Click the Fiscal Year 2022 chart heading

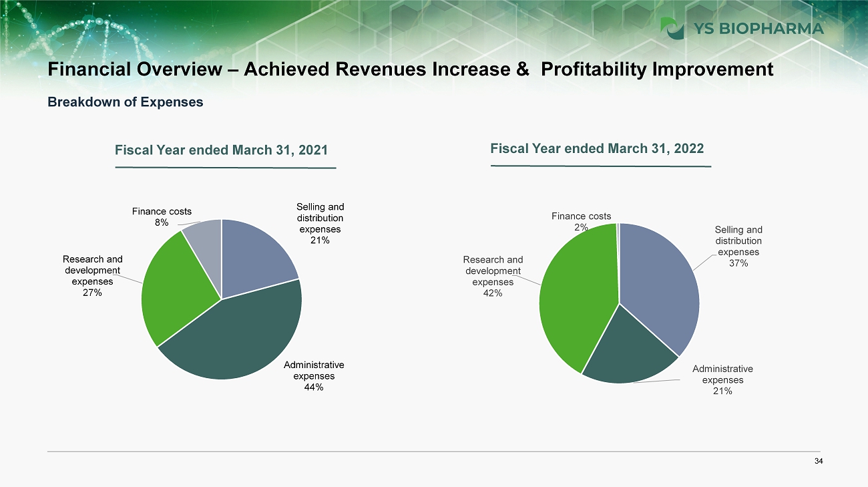(597, 148)
